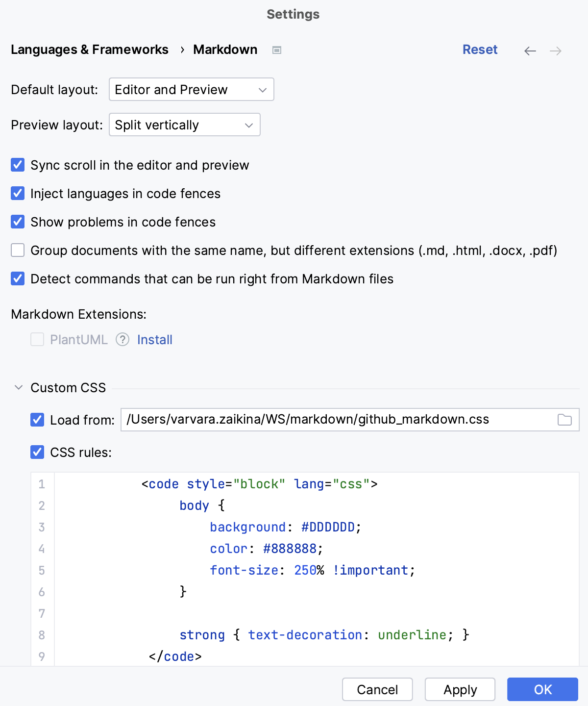This screenshot has height=706, width=588.
Task: Open the Default layout dropdown
Action: pos(191,89)
